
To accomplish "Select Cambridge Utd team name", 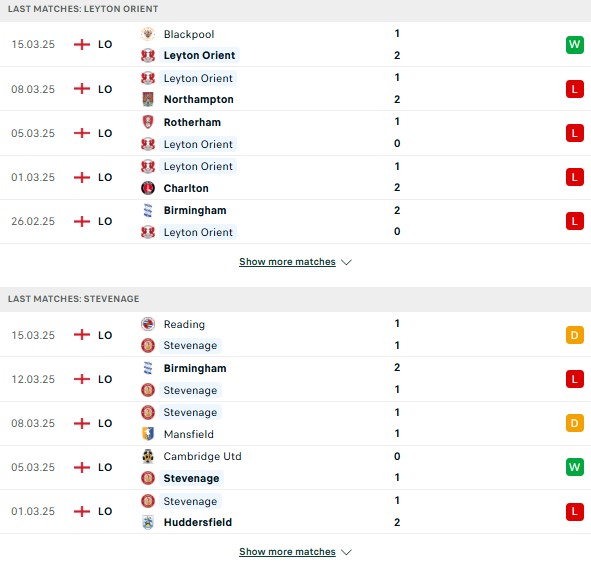I will [202, 456].
